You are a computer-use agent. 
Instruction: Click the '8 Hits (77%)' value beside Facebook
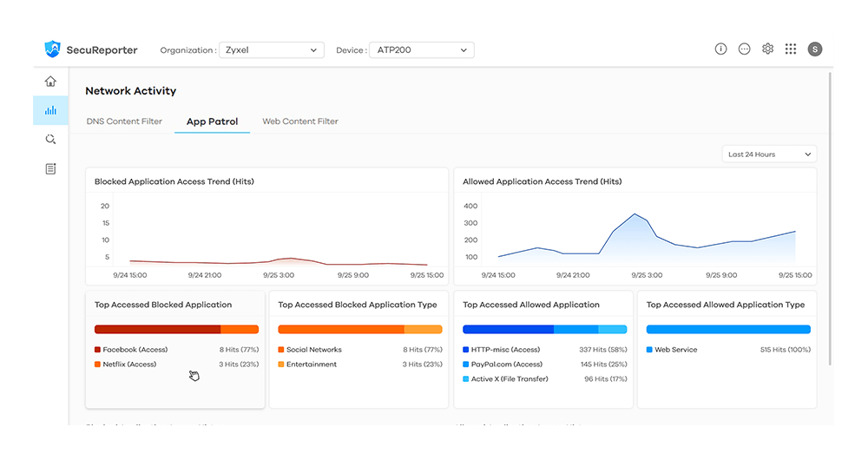[239, 350]
